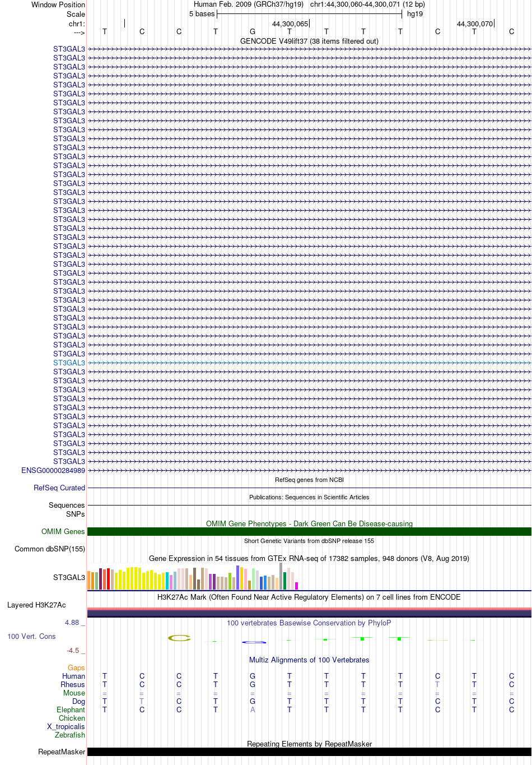Click the Human alignment row label
Screen dimensions: 532x765
click(x=73, y=676)
